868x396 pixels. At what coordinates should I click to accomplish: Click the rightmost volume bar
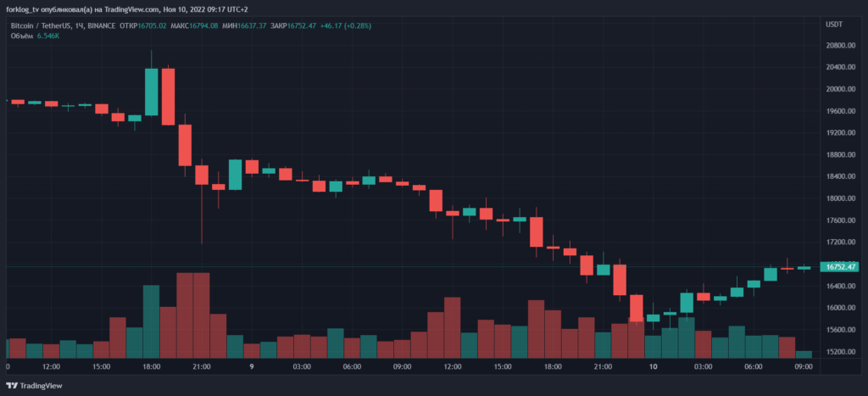click(804, 354)
